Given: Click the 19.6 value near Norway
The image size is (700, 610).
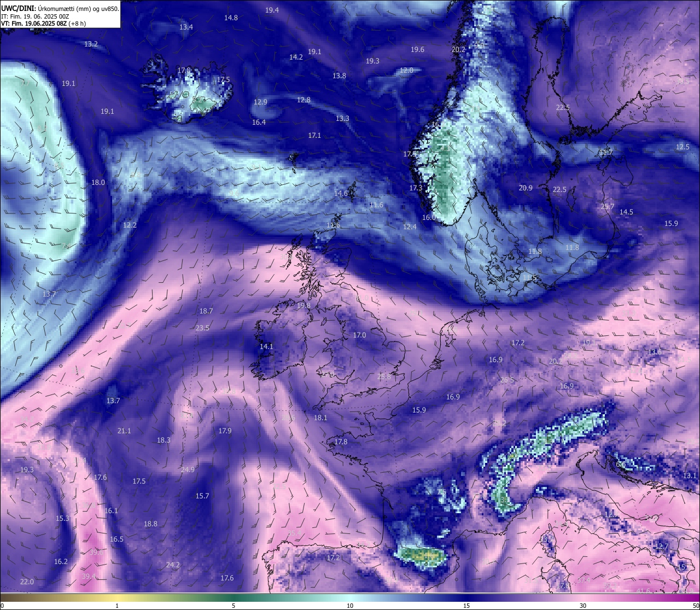Looking at the screenshot, I should pyautogui.click(x=417, y=50).
